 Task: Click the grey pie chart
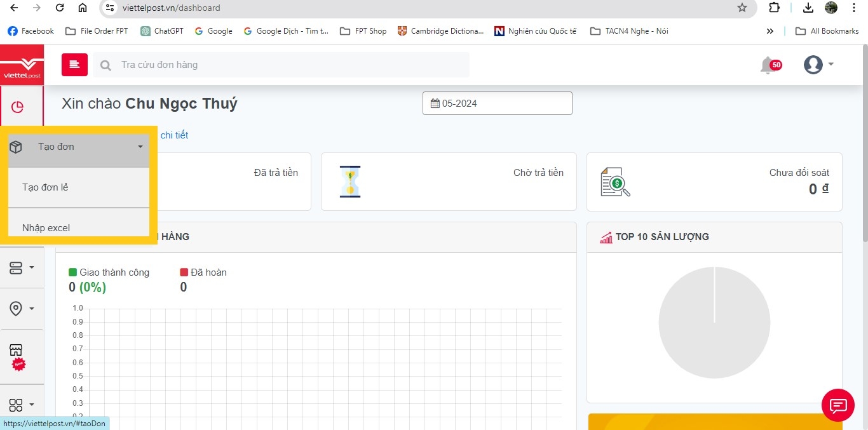coord(714,323)
